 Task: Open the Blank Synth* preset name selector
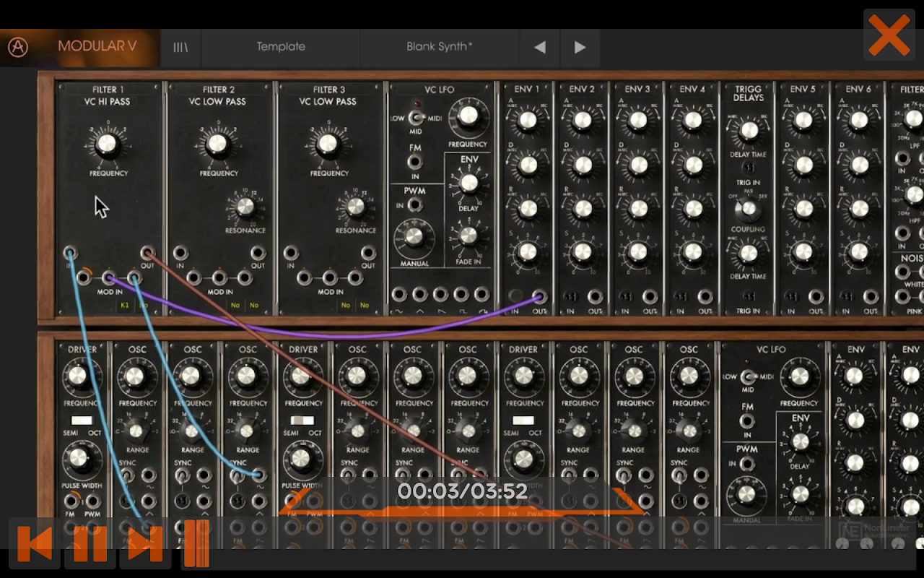(x=439, y=47)
